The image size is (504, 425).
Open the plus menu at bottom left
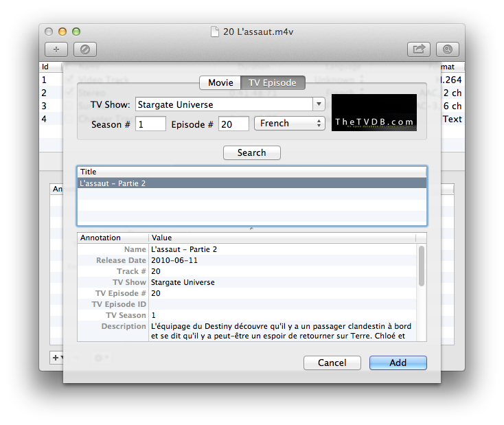tap(57, 358)
